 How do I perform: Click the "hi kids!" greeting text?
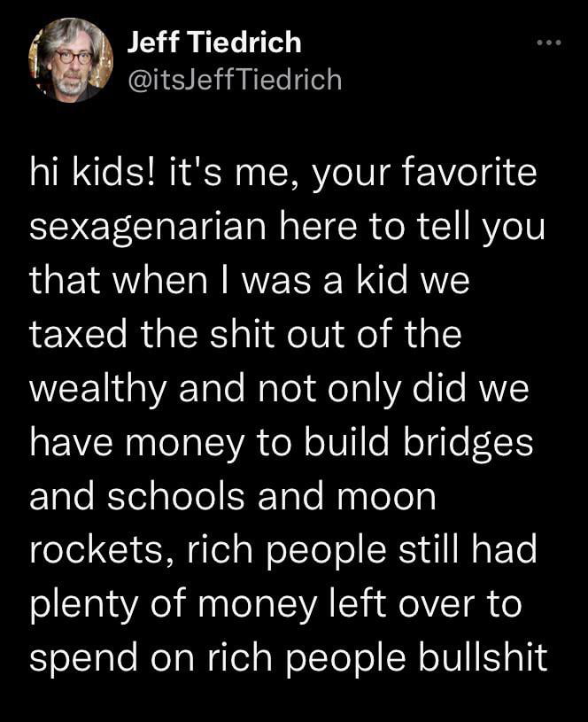[87, 172]
